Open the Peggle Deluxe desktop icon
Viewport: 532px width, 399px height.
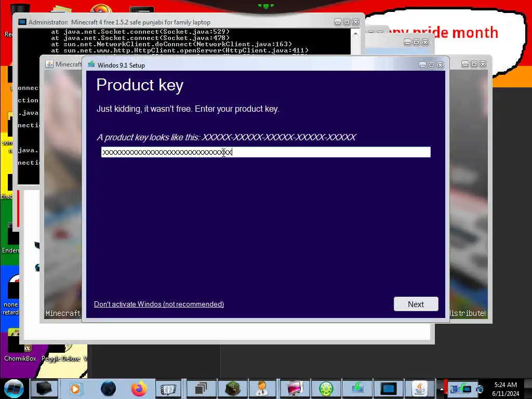(x=61, y=353)
